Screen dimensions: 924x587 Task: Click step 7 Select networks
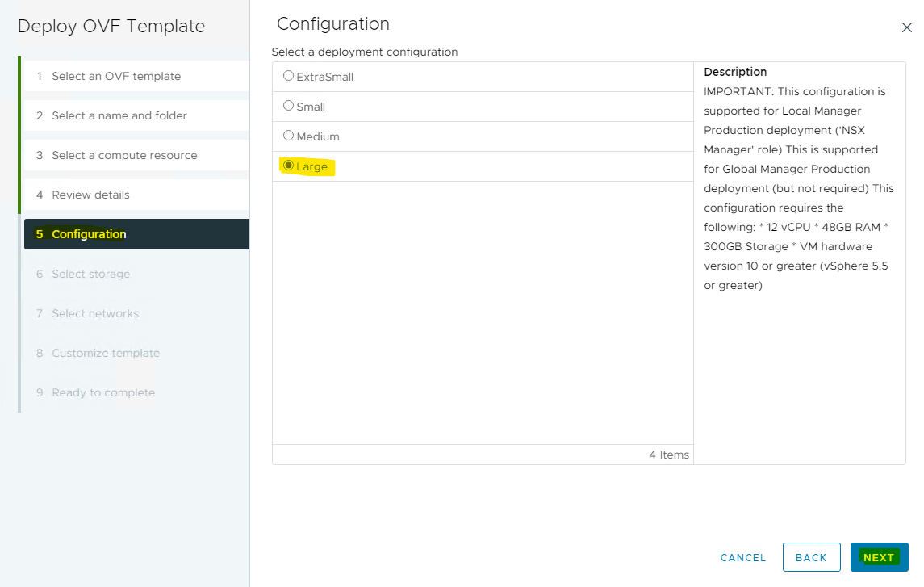pyautogui.click(x=95, y=313)
